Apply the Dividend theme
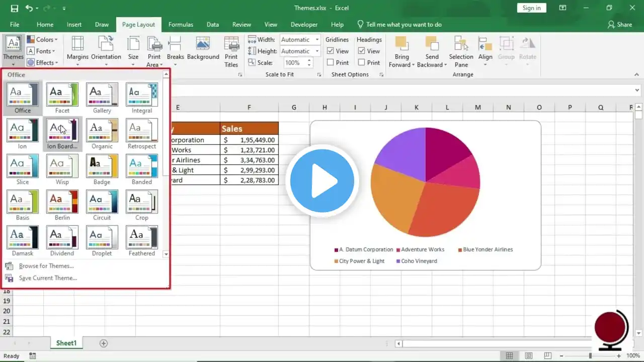The image size is (644, 362). click(x=62, y=241)
